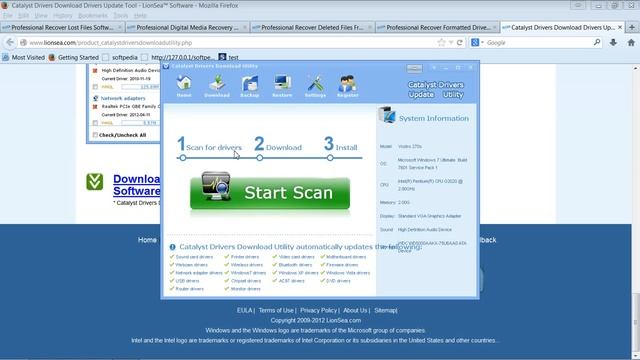This screenshot has height=360, width=640.
Task: Click the page scrollbar down arrow
Action: tap(636, 356)
